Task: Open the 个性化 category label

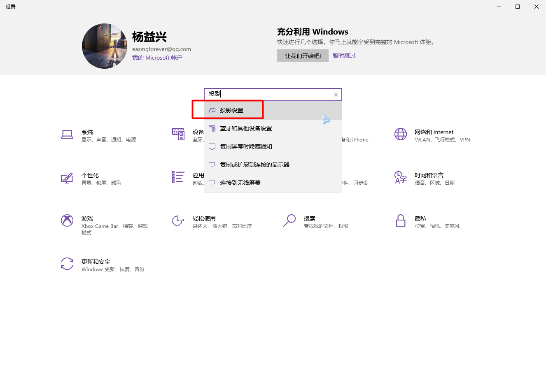Action: pos(90,175)
